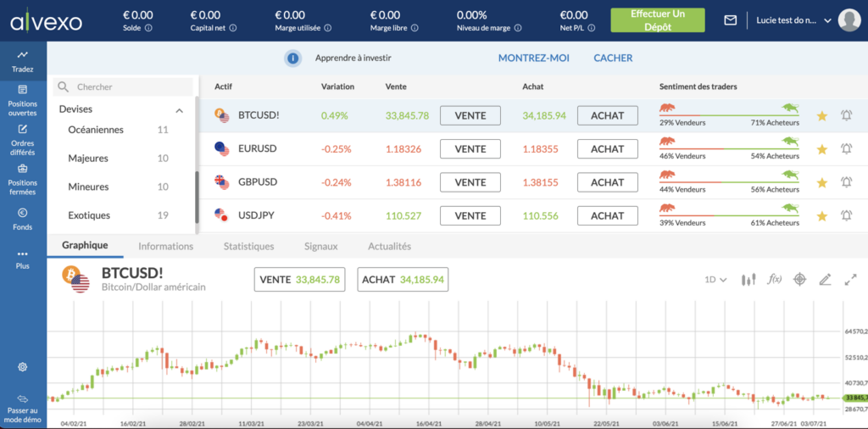Click the Effectuer Un Dépôt button
Viewport: 868px width, 429px height.
[x=657, y=20]
